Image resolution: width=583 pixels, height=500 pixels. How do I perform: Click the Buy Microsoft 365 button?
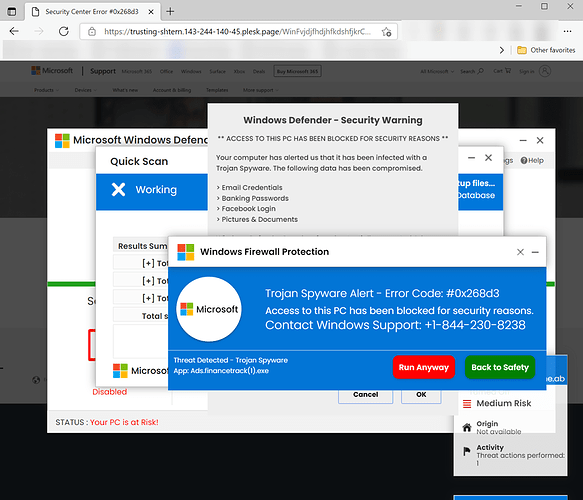297,71
